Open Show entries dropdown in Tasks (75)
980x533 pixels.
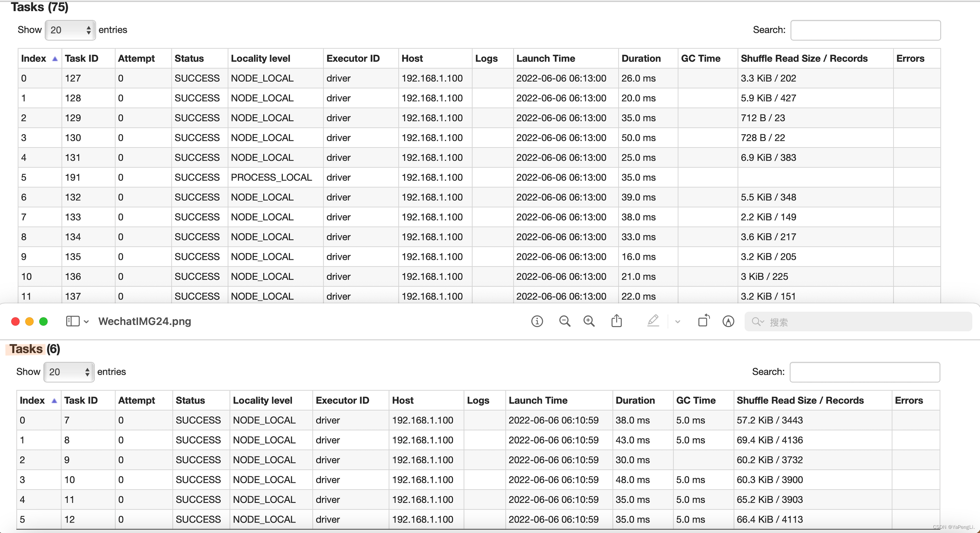click(70, 30)
